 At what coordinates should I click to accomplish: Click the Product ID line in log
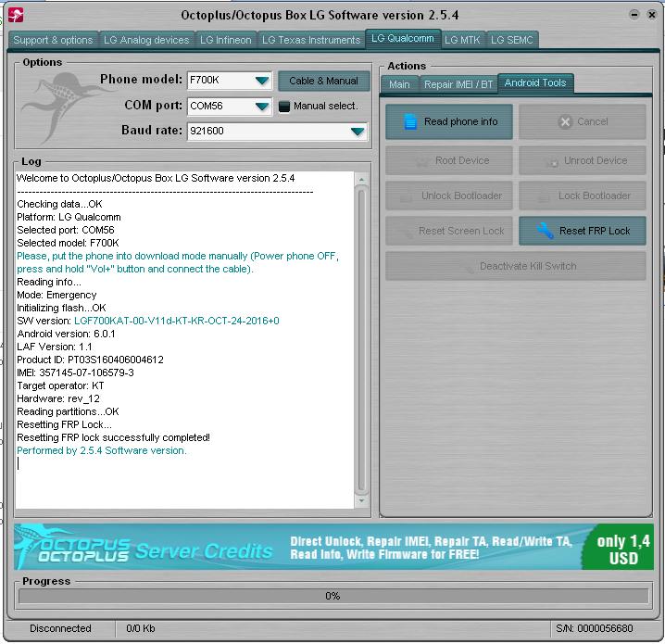tap(90, 360)
